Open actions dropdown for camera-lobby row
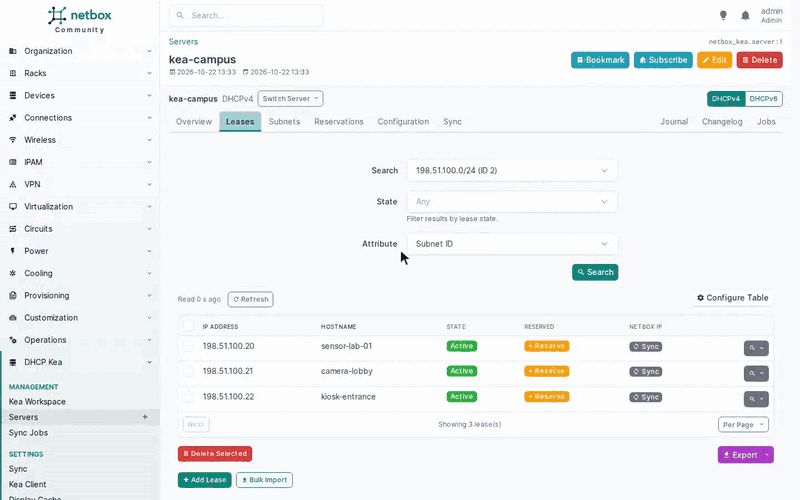Viewport: 800px width, 500px height. 756,373
